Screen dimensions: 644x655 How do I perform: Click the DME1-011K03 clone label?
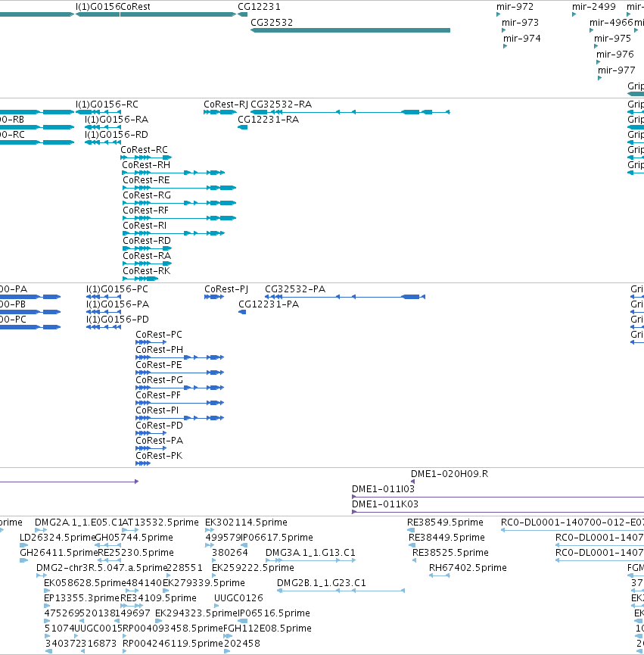coord(385,504)
